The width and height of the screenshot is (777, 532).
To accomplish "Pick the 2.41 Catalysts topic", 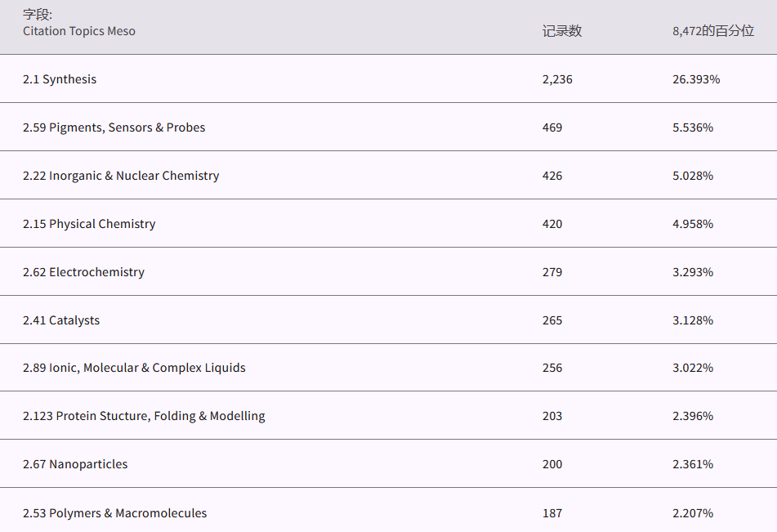I will coord(61,320).
